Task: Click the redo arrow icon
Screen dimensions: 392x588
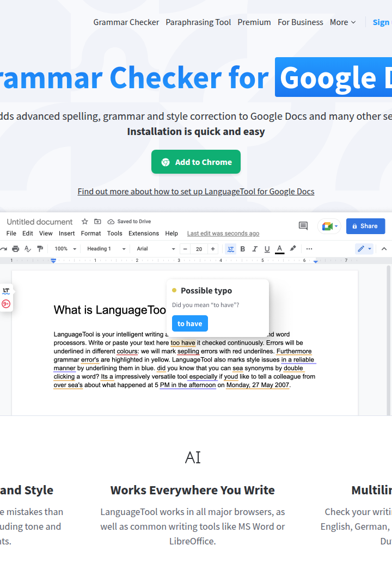Action: coord(4,249)
